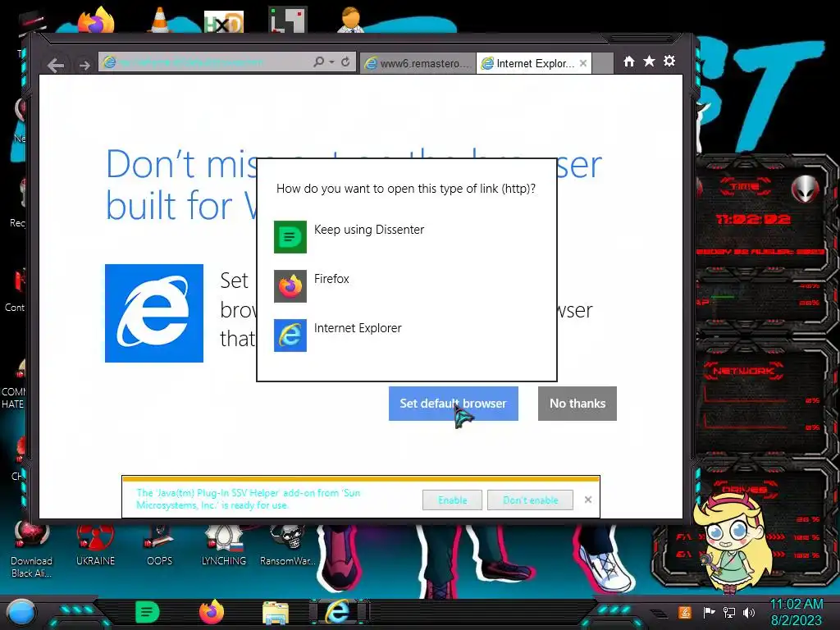The image size is (840, 630).
Task: Dismiss the add-on notification bar
Action: coord(588,500)
